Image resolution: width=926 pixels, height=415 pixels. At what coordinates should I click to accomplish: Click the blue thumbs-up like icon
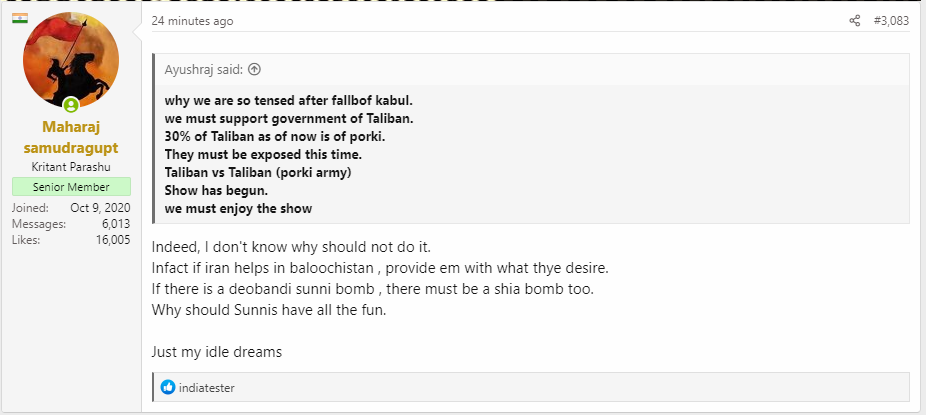[x=168, y=387]
